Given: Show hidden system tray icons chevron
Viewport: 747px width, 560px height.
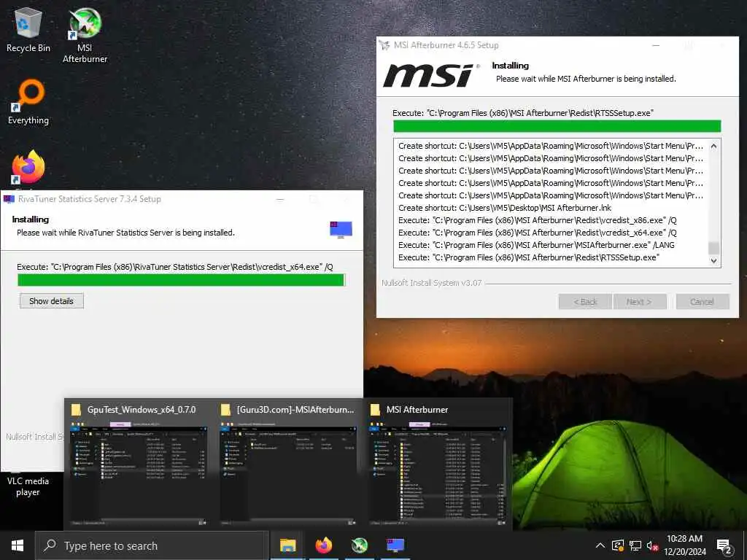Looking at the screenshot, I should [600, 545].
